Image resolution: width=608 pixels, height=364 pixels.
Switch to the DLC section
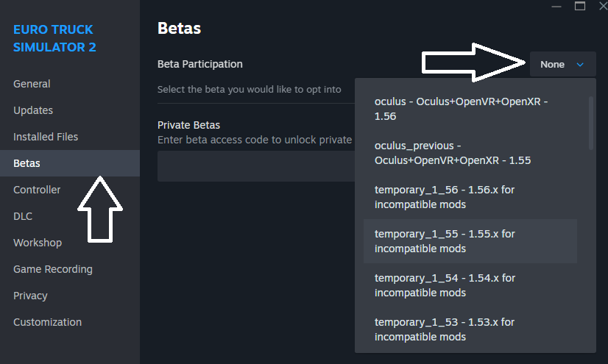tap(23, 216)
